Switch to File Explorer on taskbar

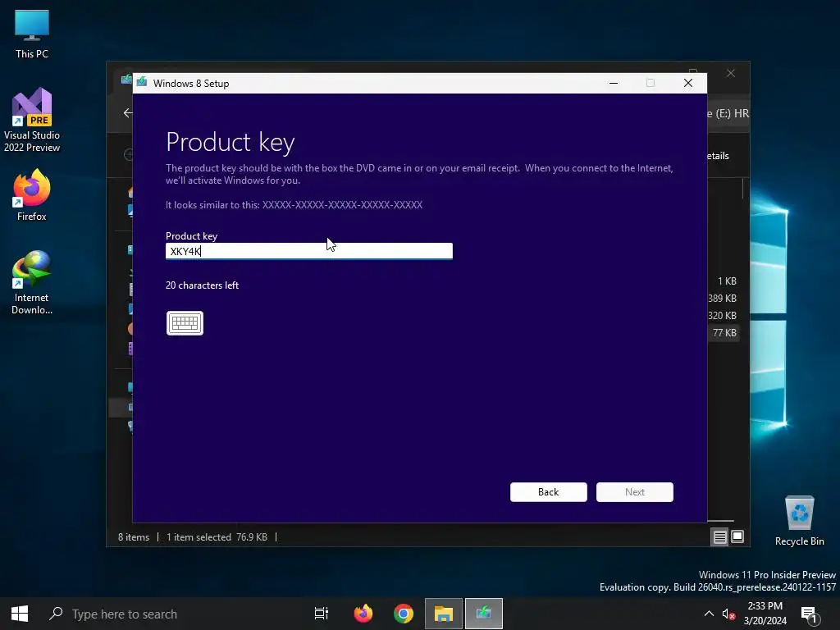pos(444,614)
